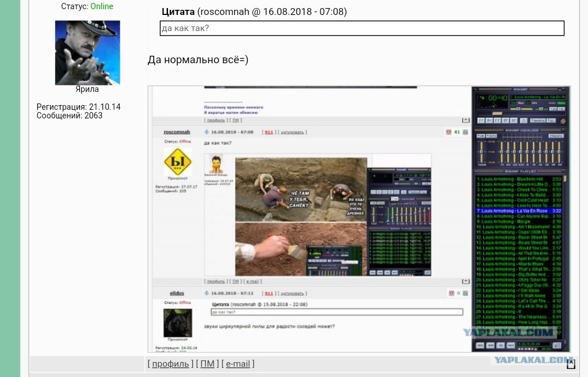Viewport: 588px width, 377px height.
Task: Click цитировать in elidos's post header
Action: pos(292,294)
